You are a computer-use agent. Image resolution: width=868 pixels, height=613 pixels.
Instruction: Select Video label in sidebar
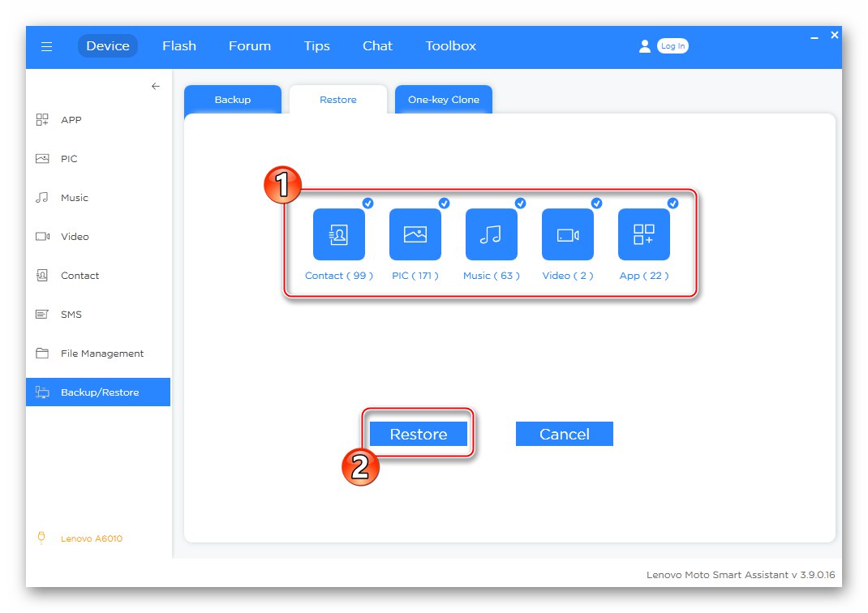75,236
